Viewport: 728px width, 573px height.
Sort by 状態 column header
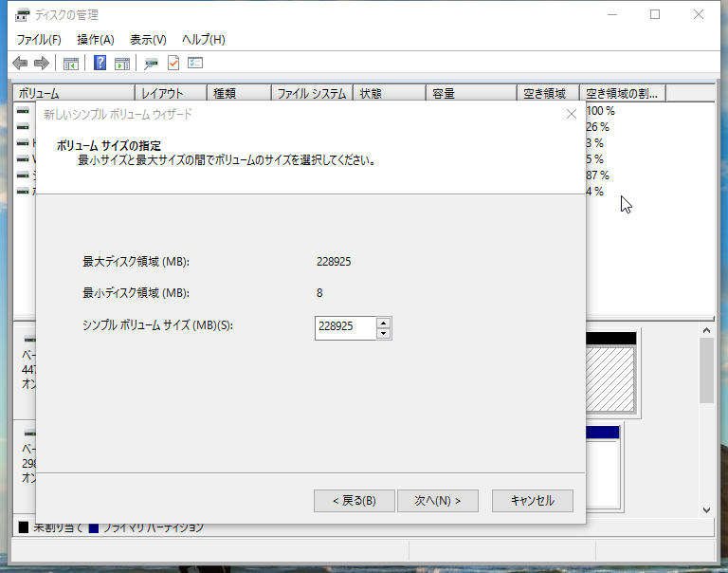pos(390,93)
